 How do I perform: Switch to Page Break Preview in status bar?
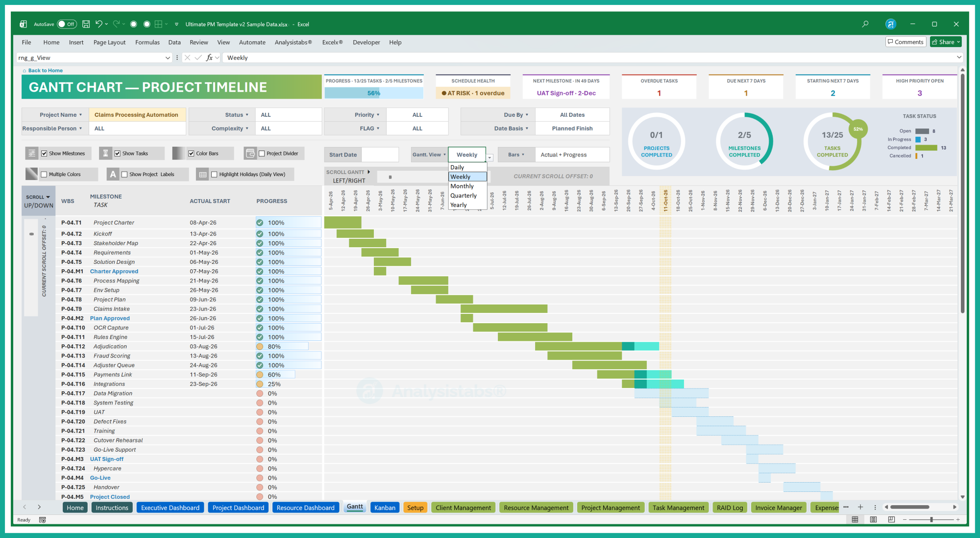[x=891, y=520]
